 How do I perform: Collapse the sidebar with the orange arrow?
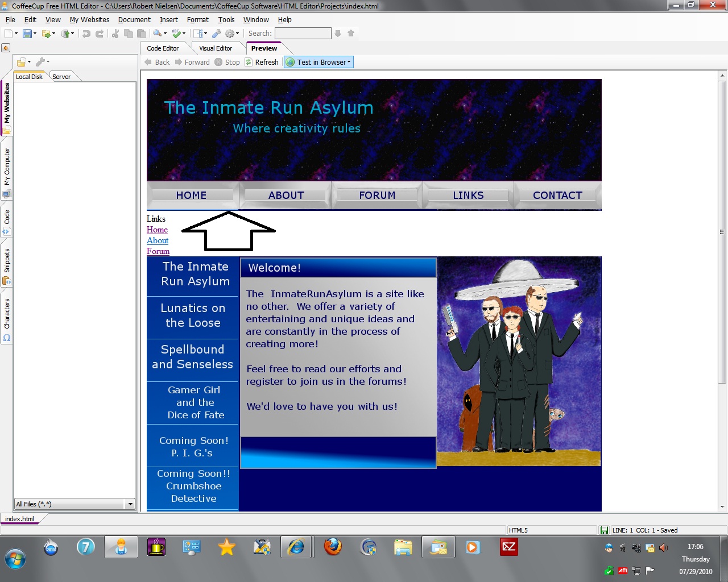[6, 48]
